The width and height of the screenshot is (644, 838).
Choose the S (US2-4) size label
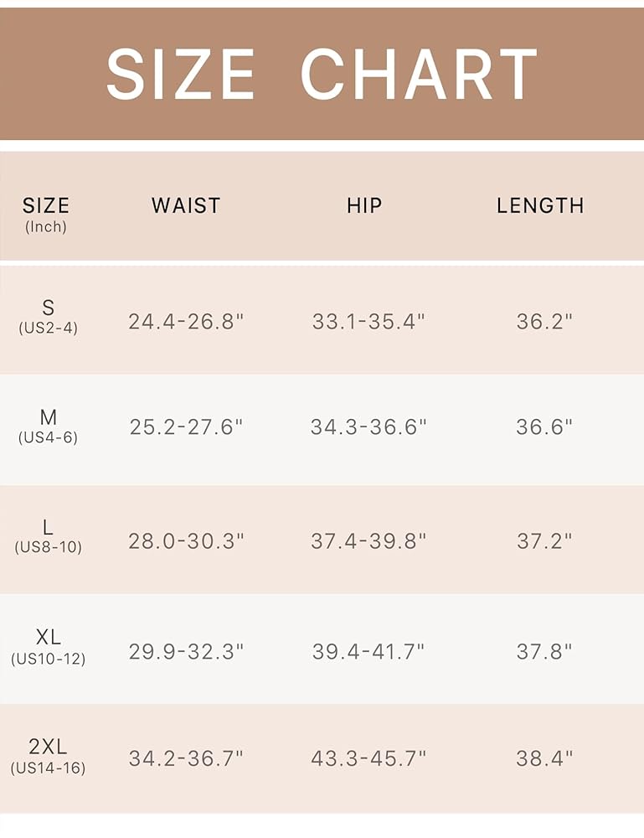click(x=48, y=317)
